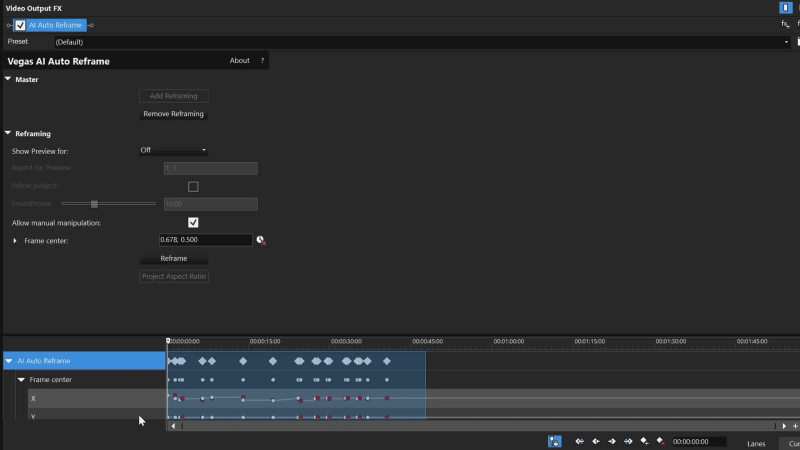Click the Aspect for Preview field

[x=211, y=168]
